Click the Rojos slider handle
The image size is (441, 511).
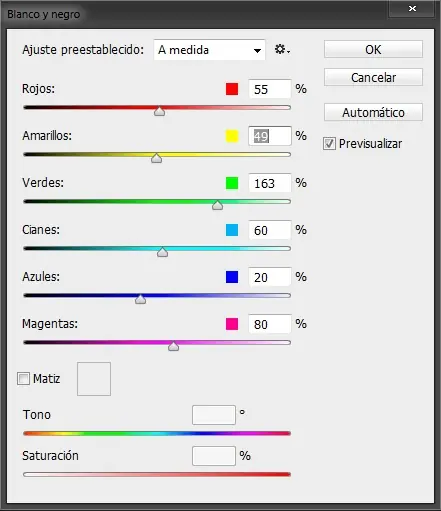(x=160, y=111)
